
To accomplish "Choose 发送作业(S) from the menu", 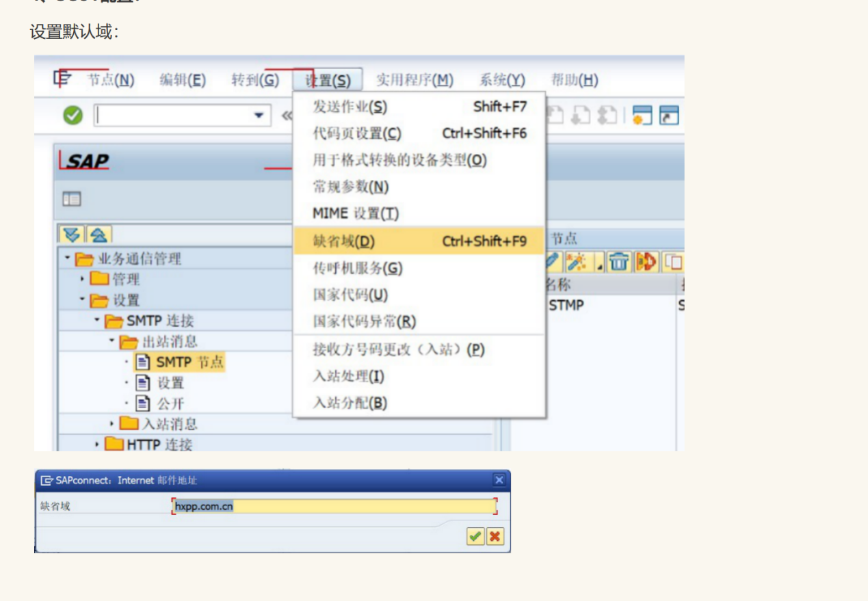I will [x=419, y=107].
